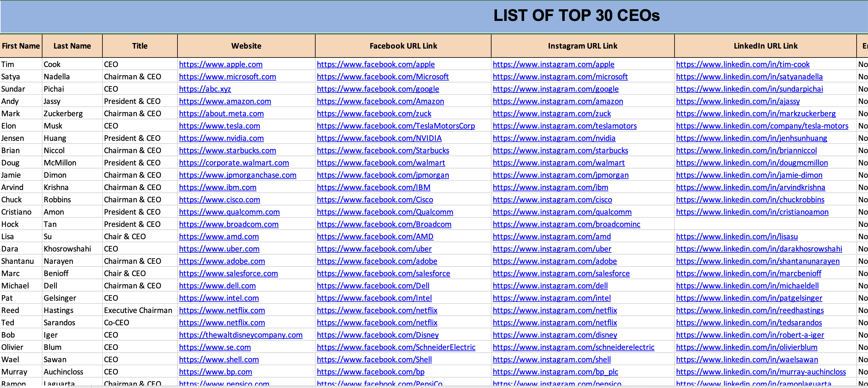Open Starbucks Instagram URL link

coord(560,151)
